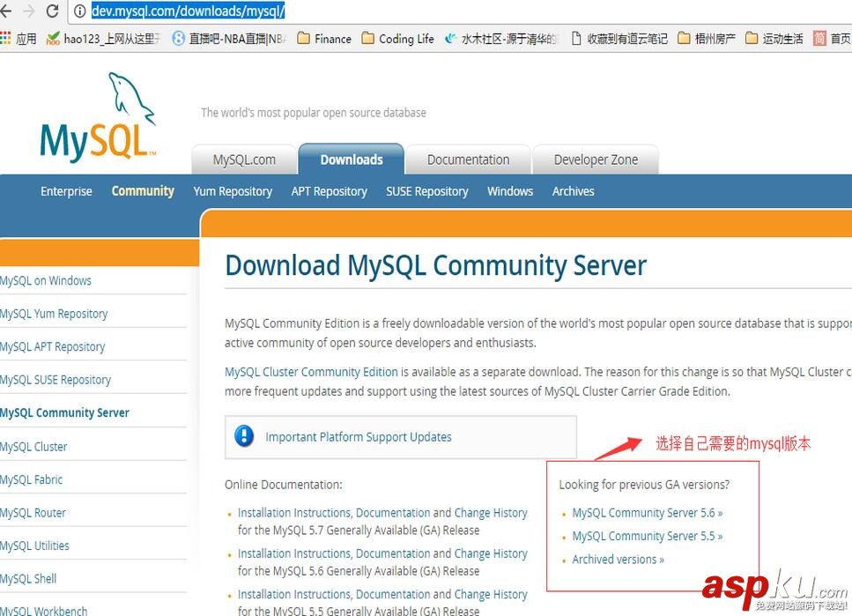
Task: Click the Download MySQL Community Server heading
Action: coord(436,266)
